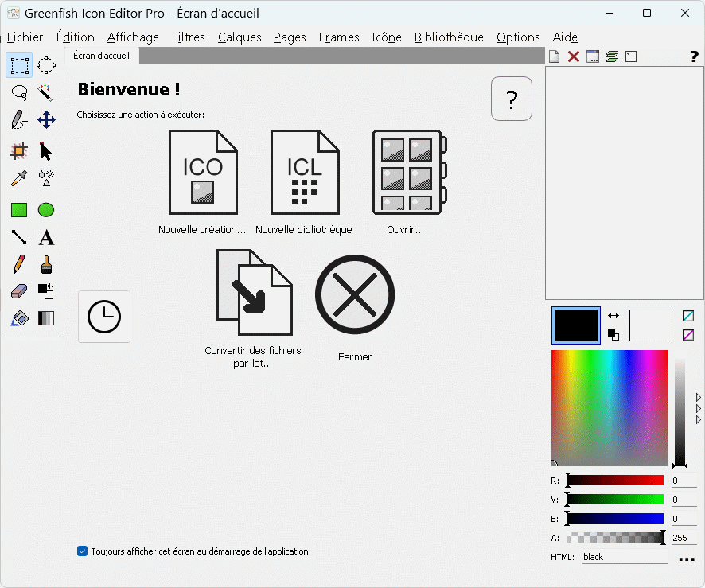Open the Aide menu
The width and height of the screenshot is (705, 588).
(565, 37)
